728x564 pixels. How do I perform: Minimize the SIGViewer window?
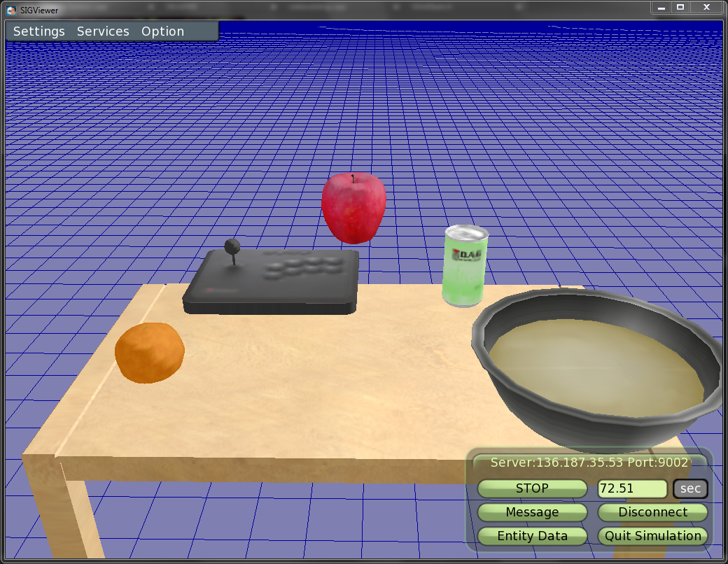[661, 7]
